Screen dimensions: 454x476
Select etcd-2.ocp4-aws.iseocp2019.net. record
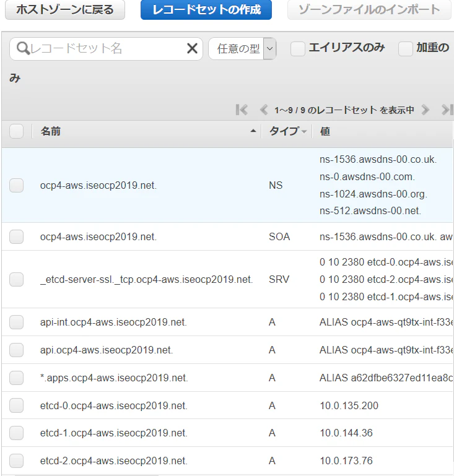coord(113,461)
